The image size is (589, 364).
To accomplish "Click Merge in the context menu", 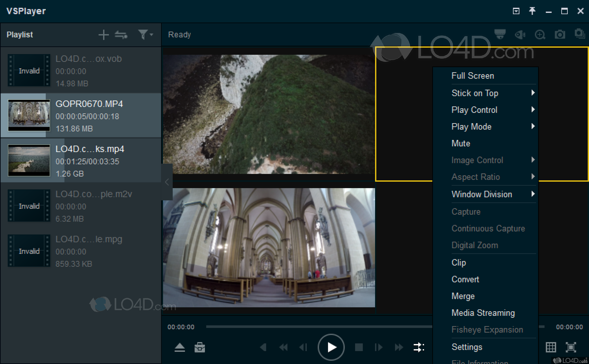I will pyautogui.click(x=463, y=296).
